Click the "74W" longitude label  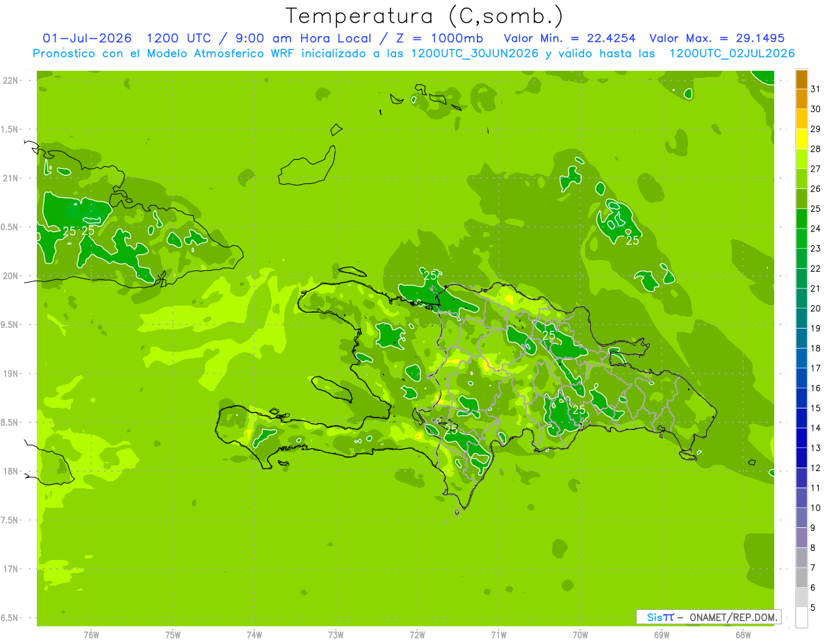(x=254, y=635)
